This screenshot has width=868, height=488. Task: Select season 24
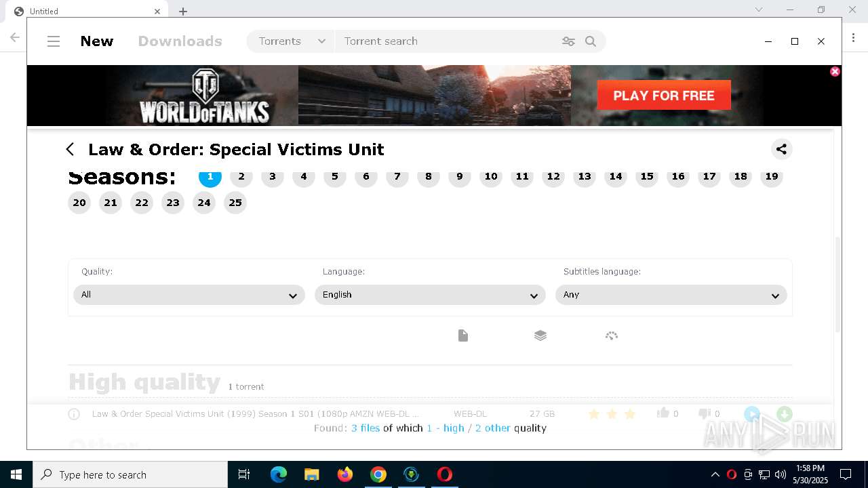point(204,203)
